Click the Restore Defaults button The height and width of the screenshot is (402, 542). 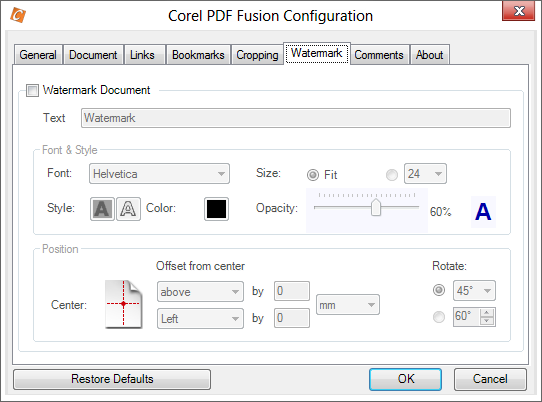pos(112,379)
